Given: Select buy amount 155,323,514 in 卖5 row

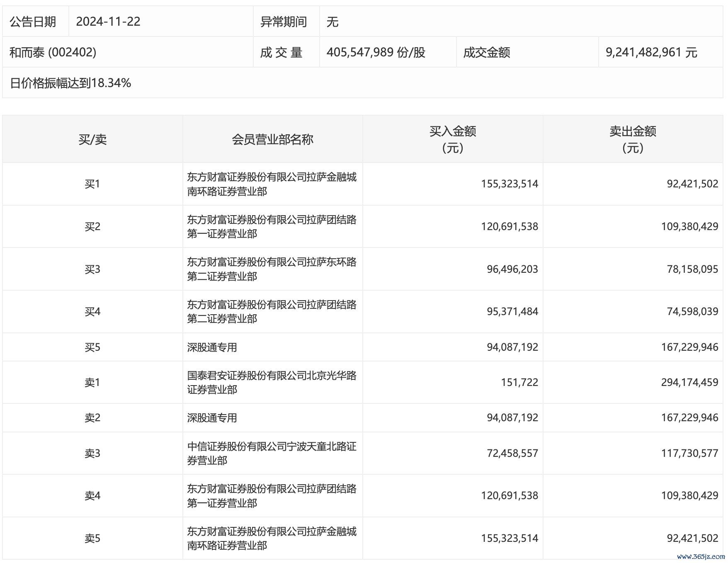Looking at the screenshot, I should (510, 538).
